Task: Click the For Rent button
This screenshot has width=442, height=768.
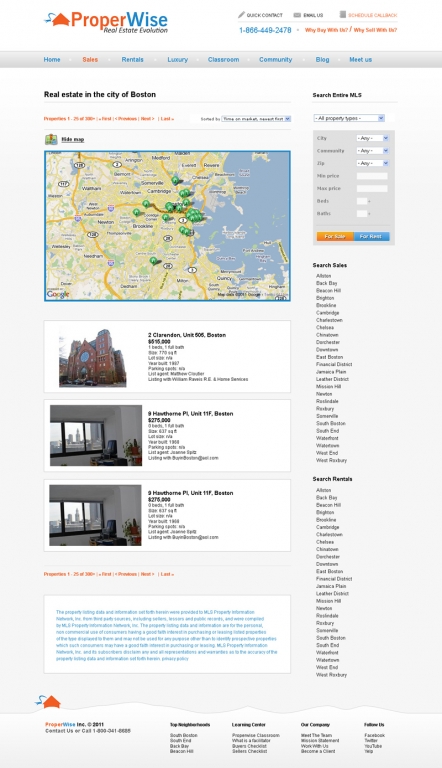Action: [371, 236]
